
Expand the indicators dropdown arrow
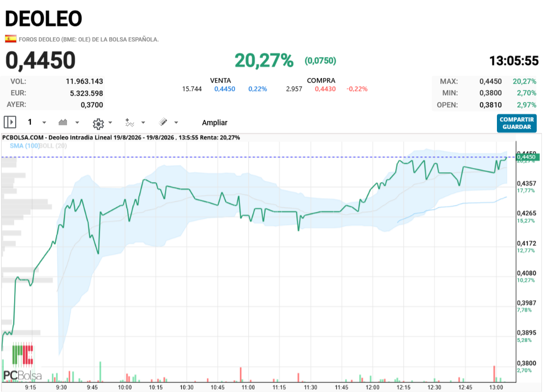[x=143, y=122]
